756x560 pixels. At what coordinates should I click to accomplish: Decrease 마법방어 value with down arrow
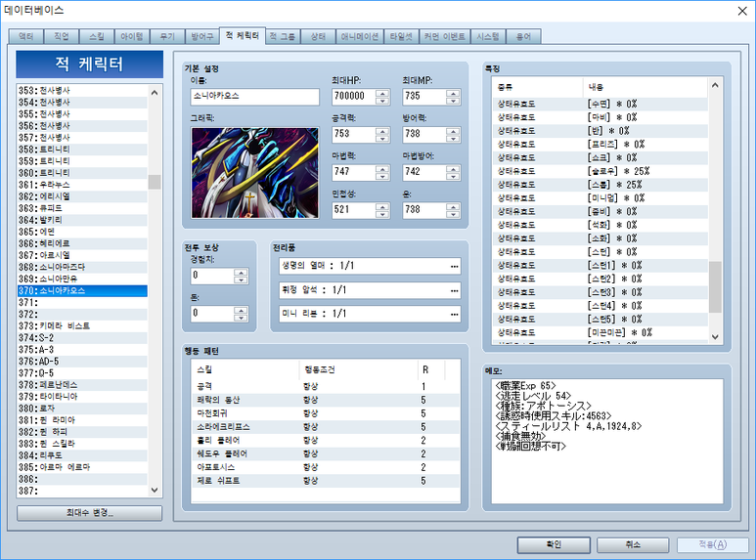click(x=453, y=176)
